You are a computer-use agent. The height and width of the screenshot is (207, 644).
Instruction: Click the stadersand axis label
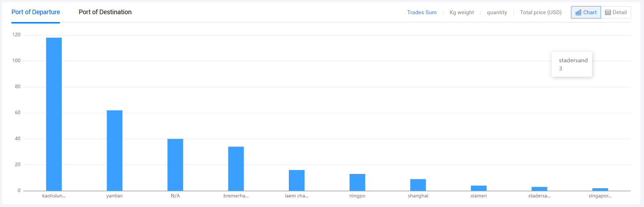point(539,196)
